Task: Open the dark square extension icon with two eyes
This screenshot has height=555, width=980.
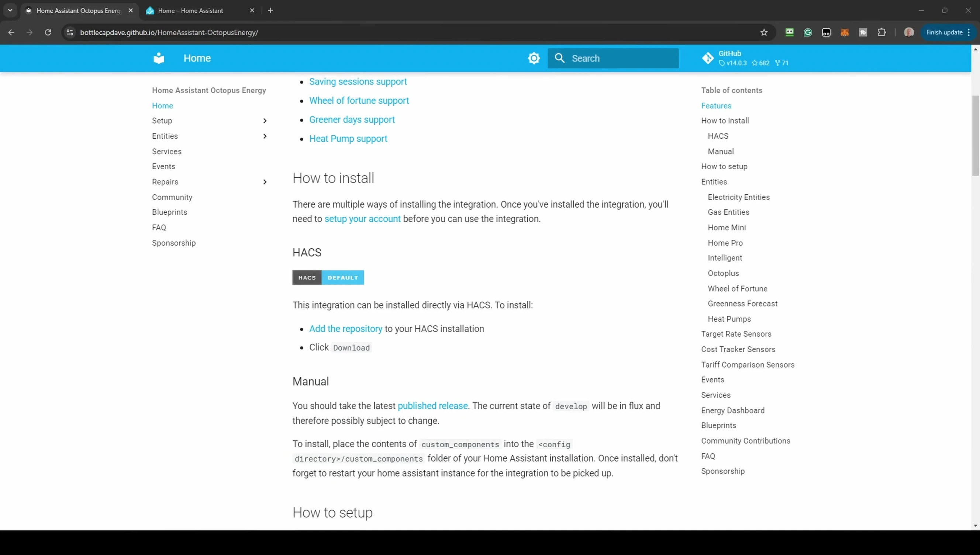Action: [826, 32]
